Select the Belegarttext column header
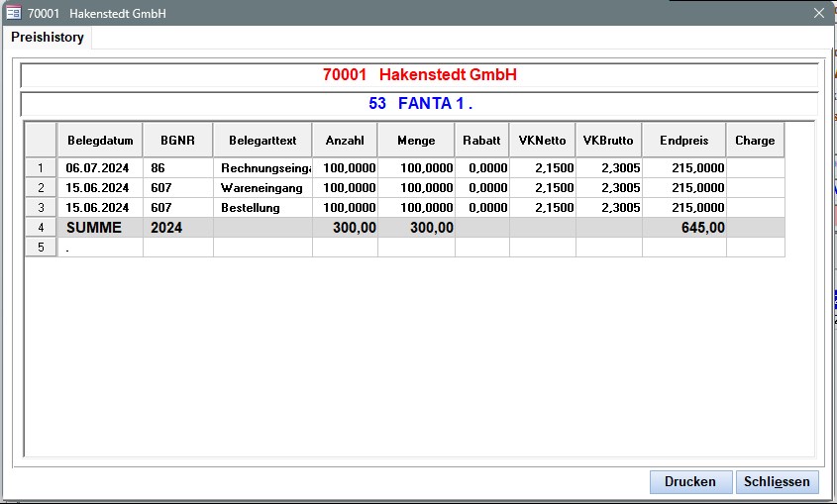 pos(262,141)
